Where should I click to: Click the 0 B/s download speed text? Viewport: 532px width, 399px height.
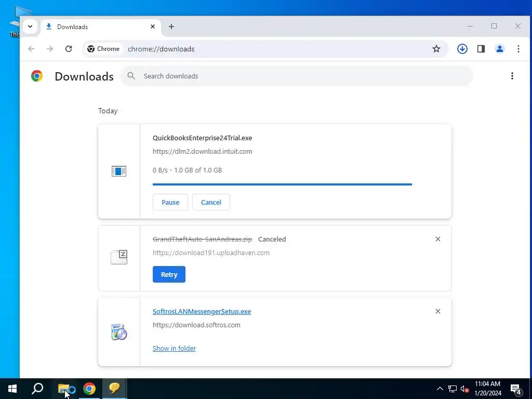pos(160,170)
